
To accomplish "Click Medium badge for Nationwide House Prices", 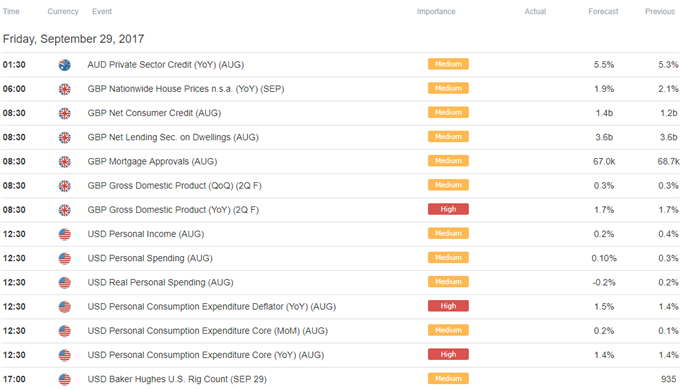I will pos(448,88).
